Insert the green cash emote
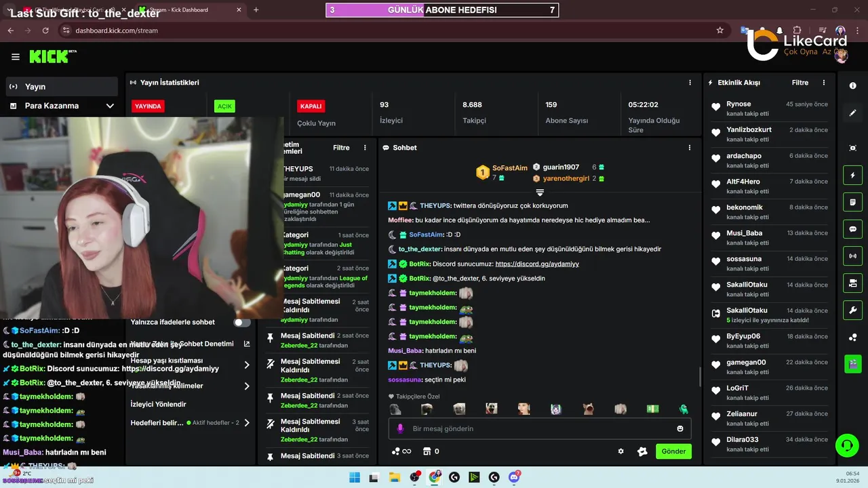The width and height of the screenshot is (868, 488). pyautogui.click(x=652, y=409)
